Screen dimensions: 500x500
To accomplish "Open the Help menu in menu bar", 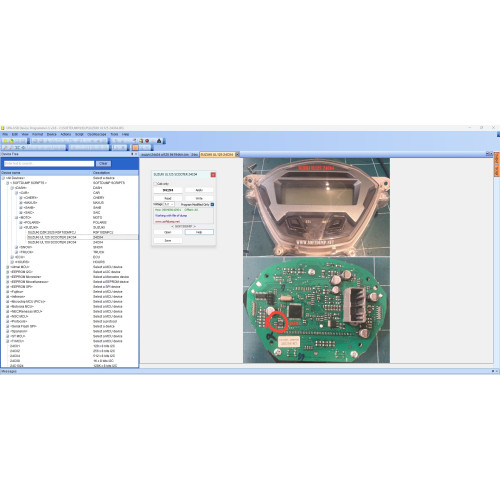I will click(125, 134).
